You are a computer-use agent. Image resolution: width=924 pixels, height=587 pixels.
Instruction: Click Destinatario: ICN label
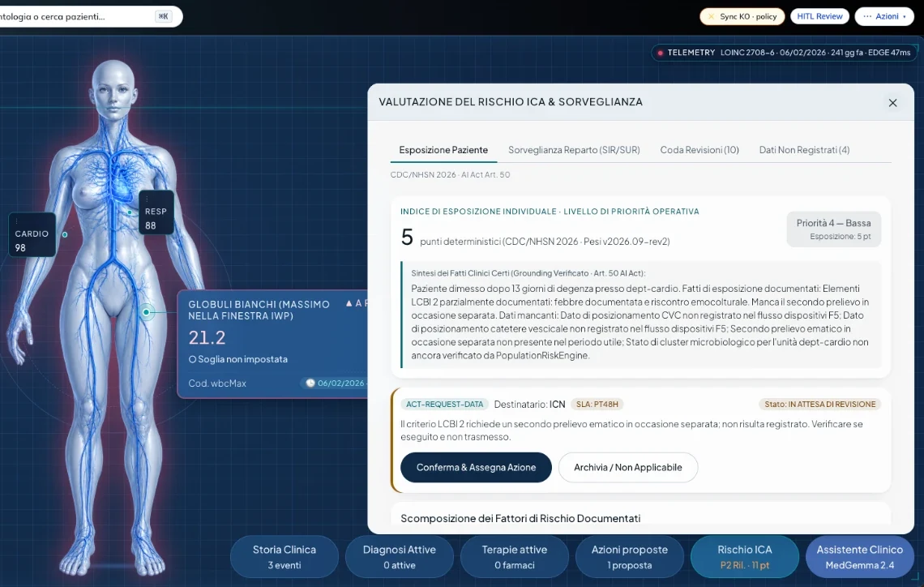click(x=529, y=405)
